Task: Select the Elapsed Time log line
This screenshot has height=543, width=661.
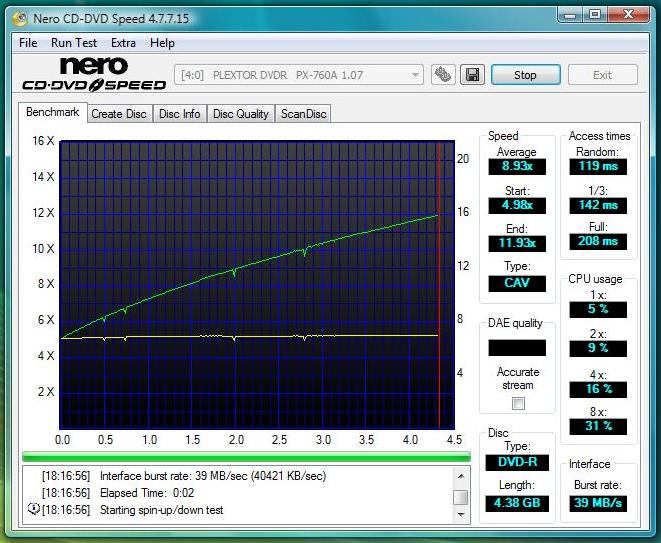Action: [x=118, y=493]
